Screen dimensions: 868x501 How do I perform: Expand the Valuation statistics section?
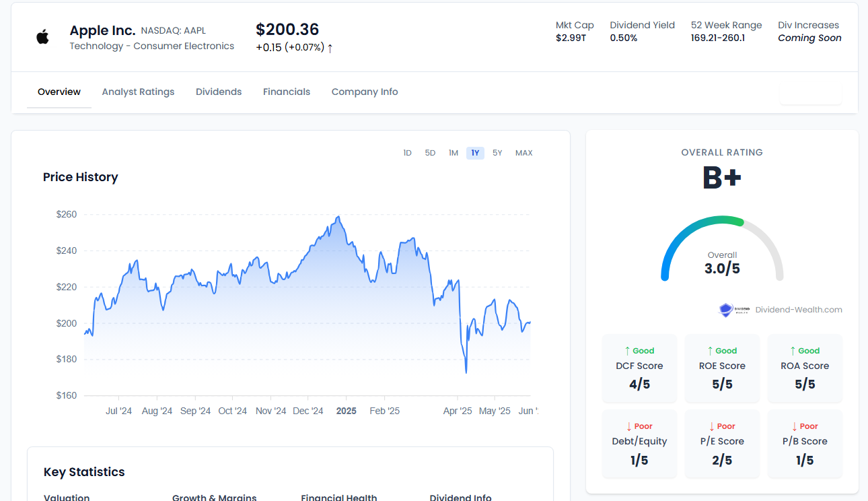click(66, 497)
